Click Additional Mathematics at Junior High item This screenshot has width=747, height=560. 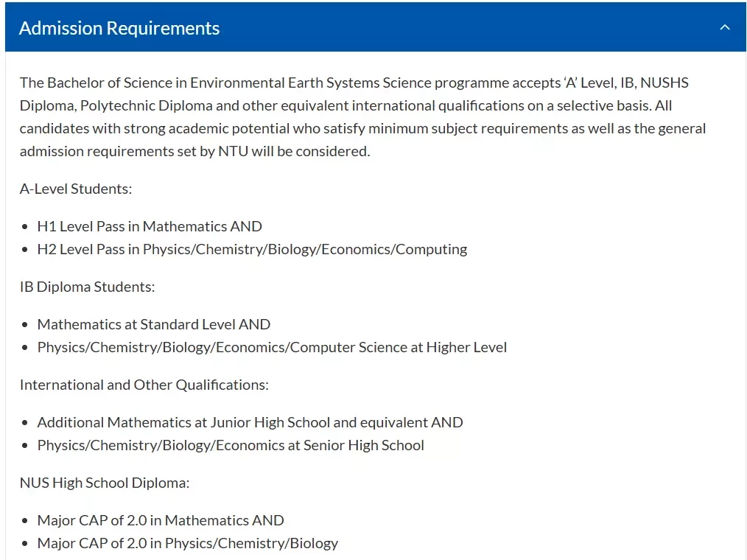click(250, 423)
